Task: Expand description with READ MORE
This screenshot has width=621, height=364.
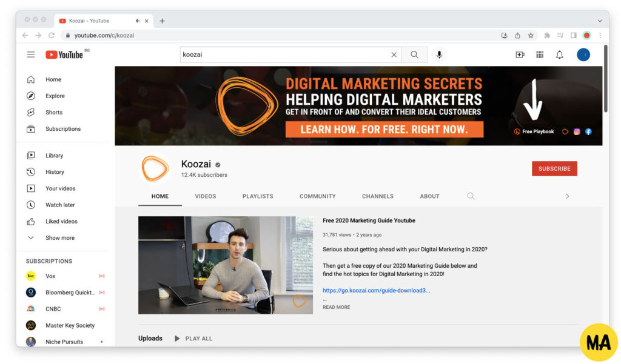Action: [336, 308]
